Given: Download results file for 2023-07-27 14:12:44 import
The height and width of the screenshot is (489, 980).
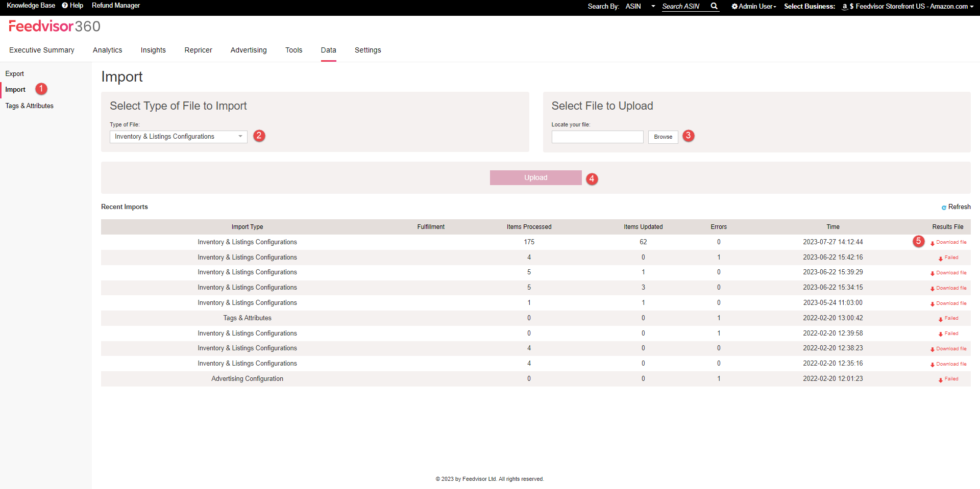Looking at the screenshot, I should 948,242.
